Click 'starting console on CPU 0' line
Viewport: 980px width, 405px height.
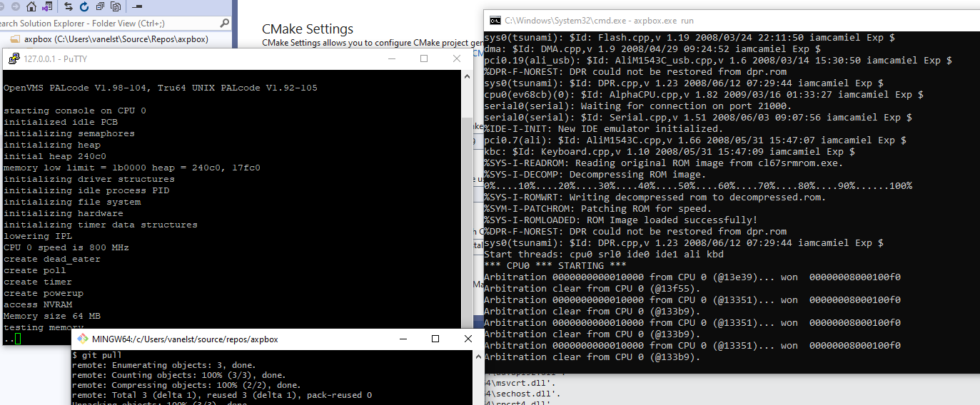coord(75,111)
